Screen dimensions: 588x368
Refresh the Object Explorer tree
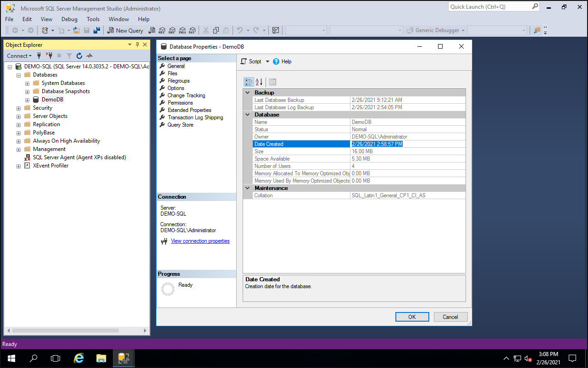click(79, 56)
